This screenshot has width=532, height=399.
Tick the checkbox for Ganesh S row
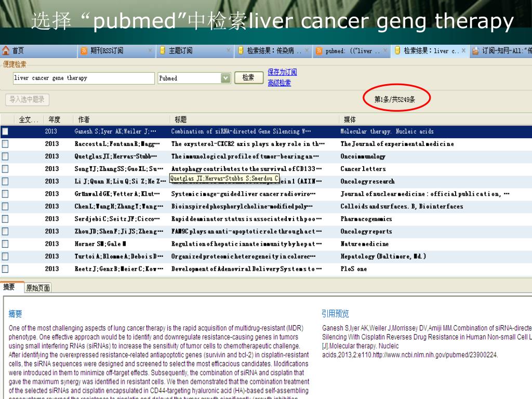click(5, 131)
